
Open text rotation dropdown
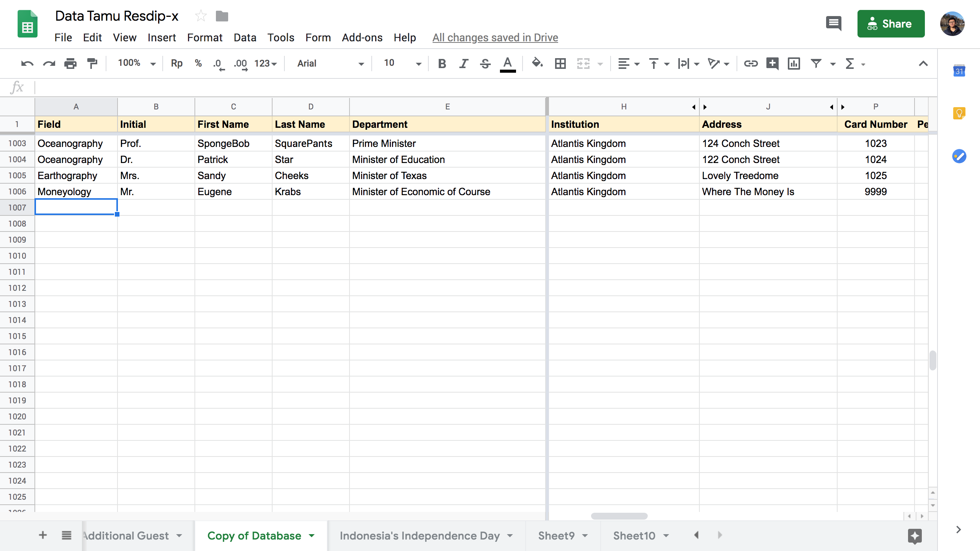[x=718, y=64]
